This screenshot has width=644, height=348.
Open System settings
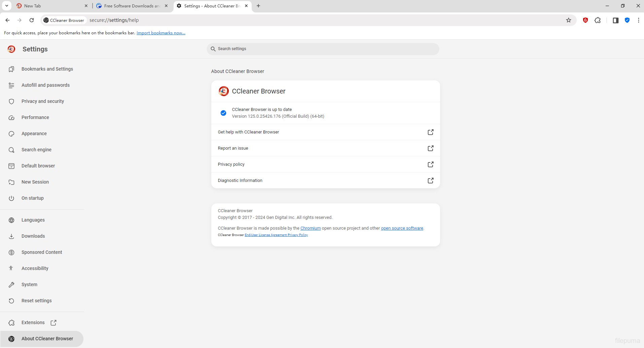point(42,284)
